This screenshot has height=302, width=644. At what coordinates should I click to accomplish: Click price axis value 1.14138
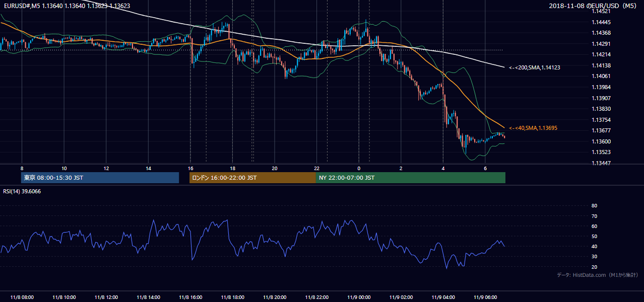coord(601,65)
